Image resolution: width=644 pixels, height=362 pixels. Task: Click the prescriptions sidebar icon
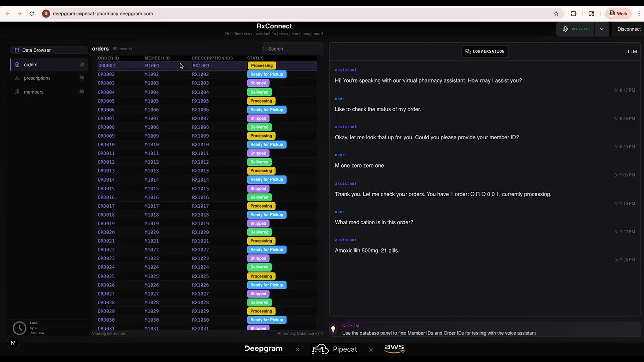(17, 78)
